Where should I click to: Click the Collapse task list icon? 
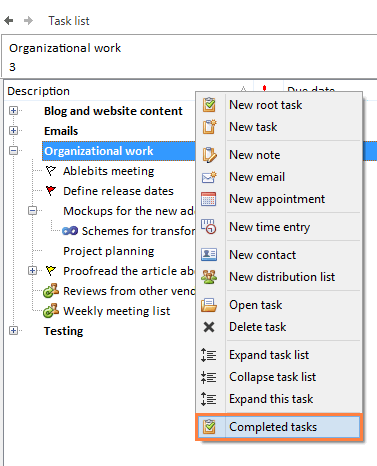click(209, 377)
